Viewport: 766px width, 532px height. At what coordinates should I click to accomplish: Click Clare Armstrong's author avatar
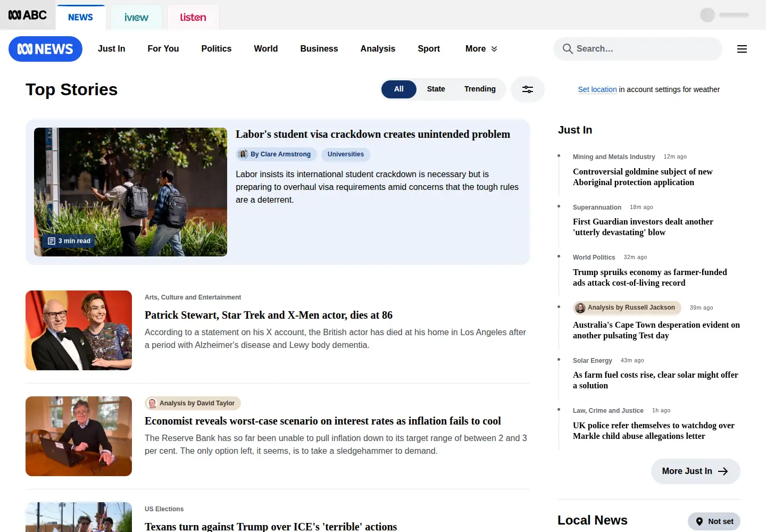click(x=243, y=154)
